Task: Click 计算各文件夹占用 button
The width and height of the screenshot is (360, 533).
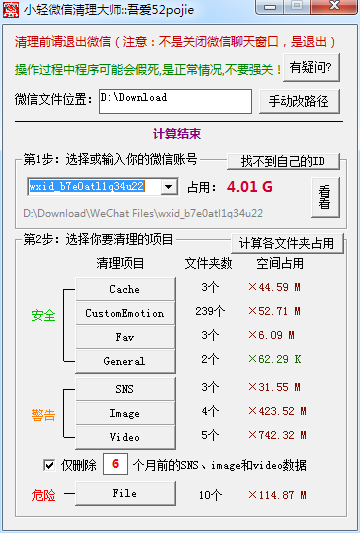Action: coord(287,243)
